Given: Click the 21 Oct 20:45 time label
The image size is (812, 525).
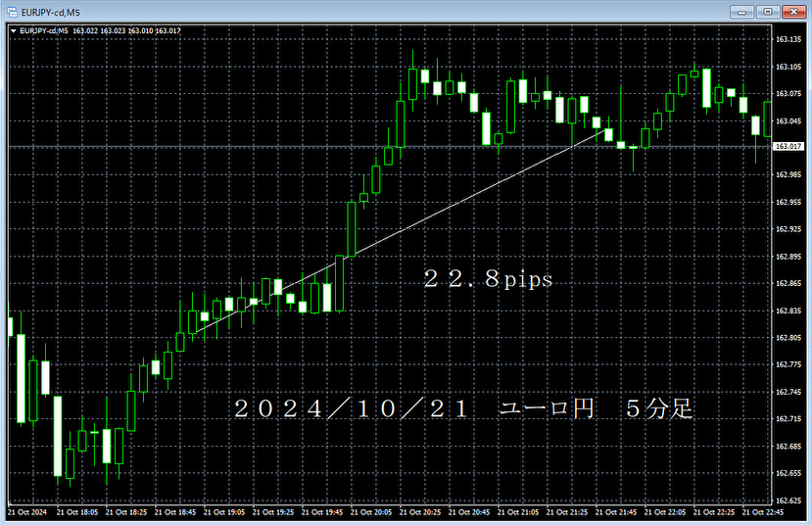Looking at the screenshot, I should [x=469, y=512].
